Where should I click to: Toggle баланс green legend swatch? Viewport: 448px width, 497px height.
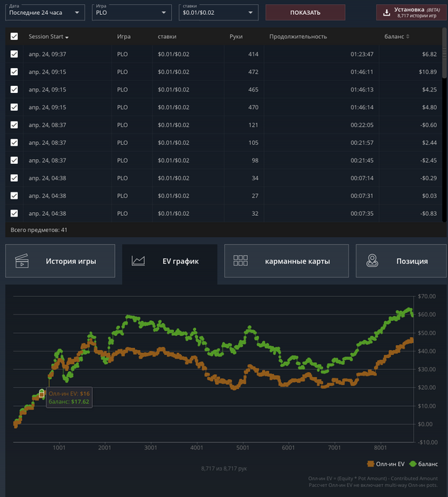click(x=413, y=464)
